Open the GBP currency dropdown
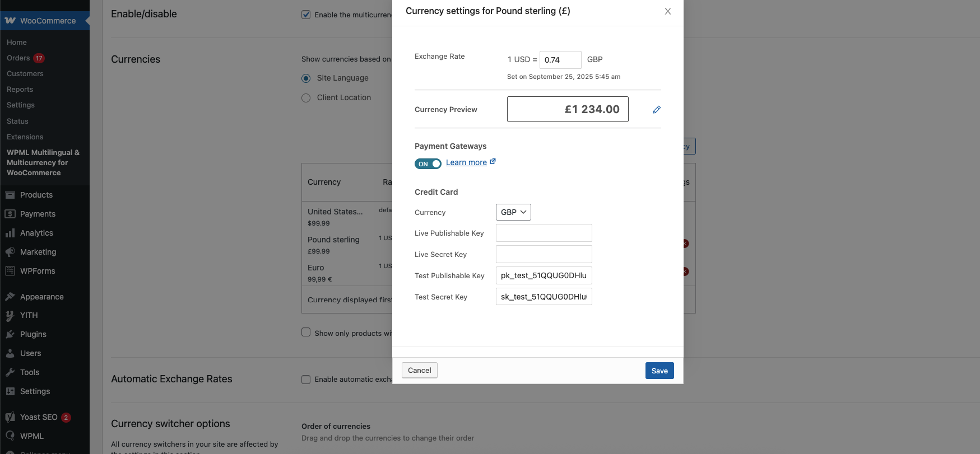The width and height of the screenshot is (980, 454). tap(513, 212)
